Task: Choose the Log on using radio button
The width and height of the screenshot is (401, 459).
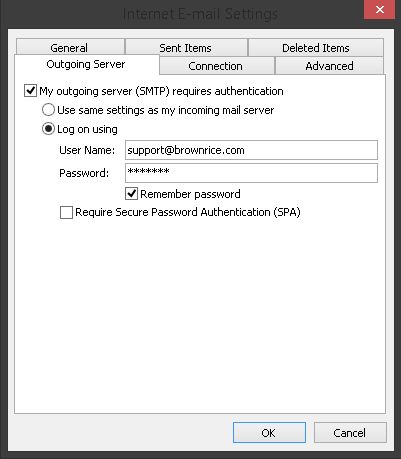Action: click(48, 129)
